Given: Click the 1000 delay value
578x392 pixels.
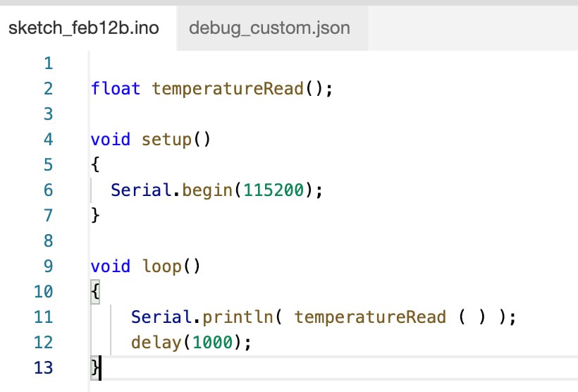Looking at the screenshot, I should (x=212, y=343).
